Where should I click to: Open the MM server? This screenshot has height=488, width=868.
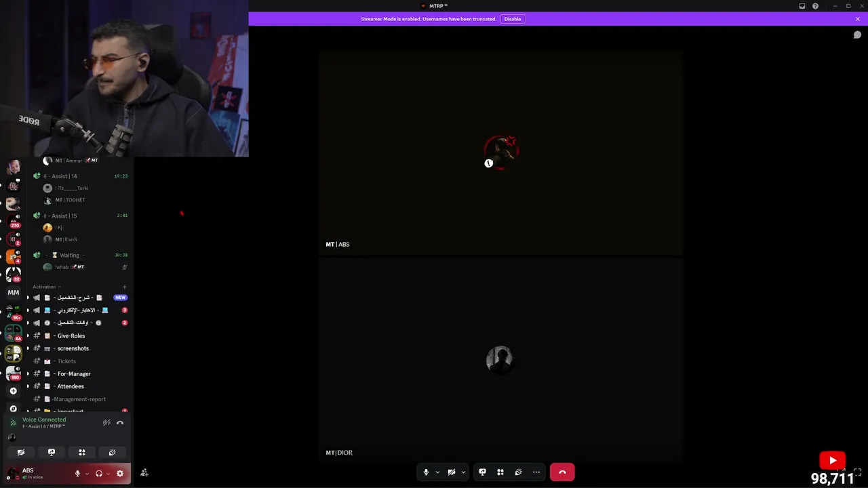13,293
